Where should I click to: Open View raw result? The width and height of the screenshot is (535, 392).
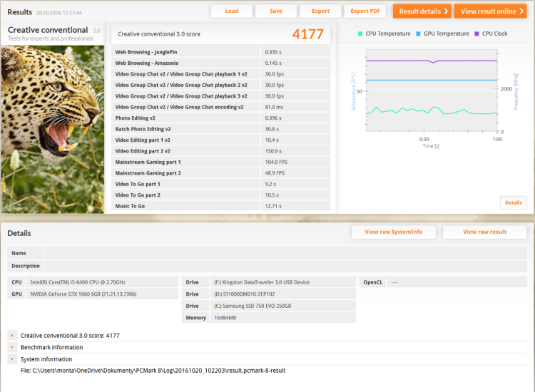(x=484, y=232)
